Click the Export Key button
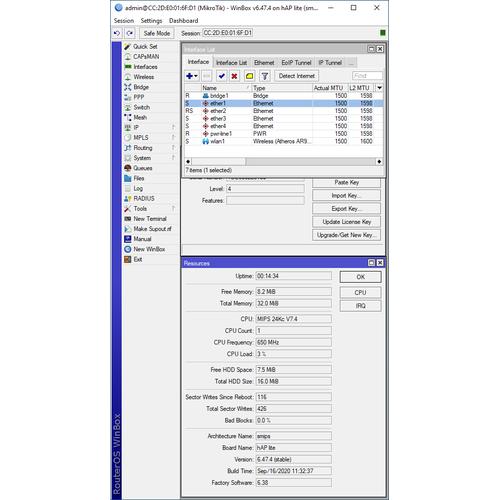Image resolution: width=500 pixels, height=500 pixels. (x=346, y=209)
